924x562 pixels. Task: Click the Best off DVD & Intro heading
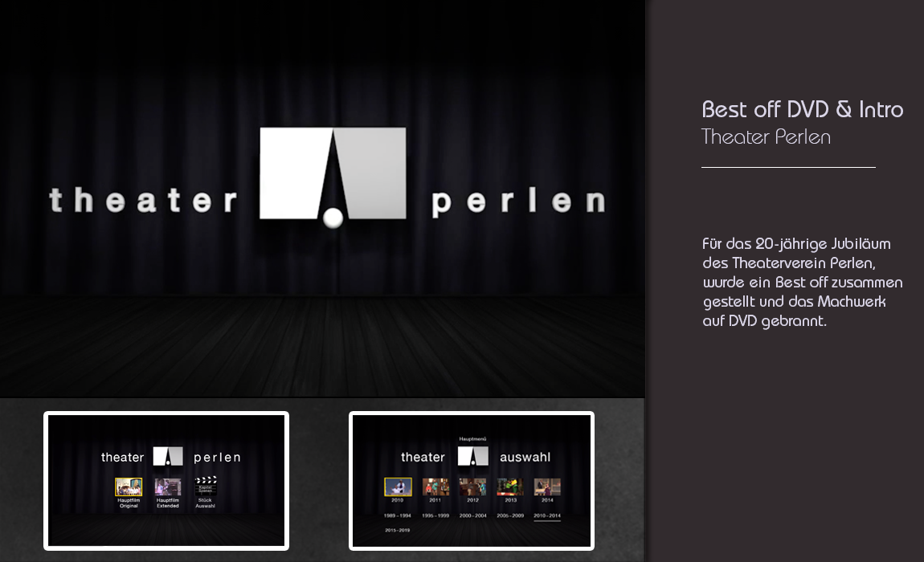tap(802, 110)
